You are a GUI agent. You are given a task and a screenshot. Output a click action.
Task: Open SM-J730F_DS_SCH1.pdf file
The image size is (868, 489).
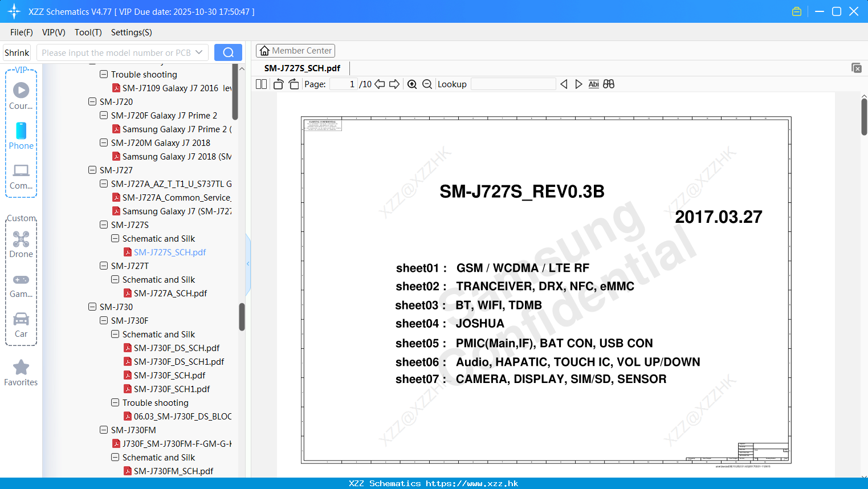tap(174, 362)
